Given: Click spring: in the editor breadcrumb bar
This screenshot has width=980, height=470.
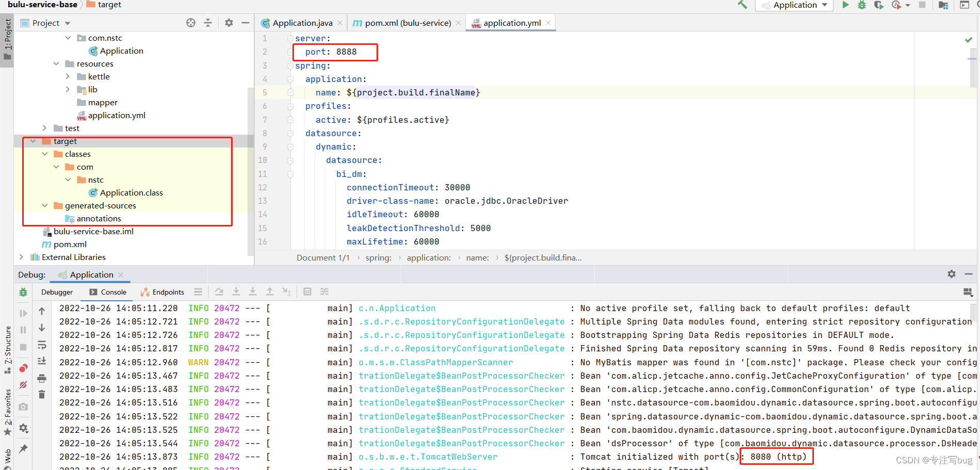Looking at the screenshot, I should pyautogui.click(x=379, y=257).
